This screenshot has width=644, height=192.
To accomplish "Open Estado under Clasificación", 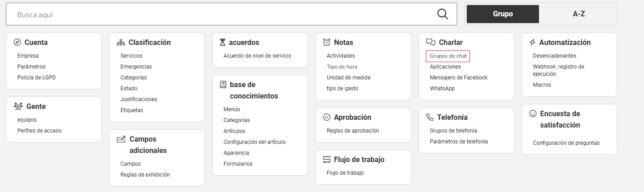I will pyautogui.click(x=129, y=89).
